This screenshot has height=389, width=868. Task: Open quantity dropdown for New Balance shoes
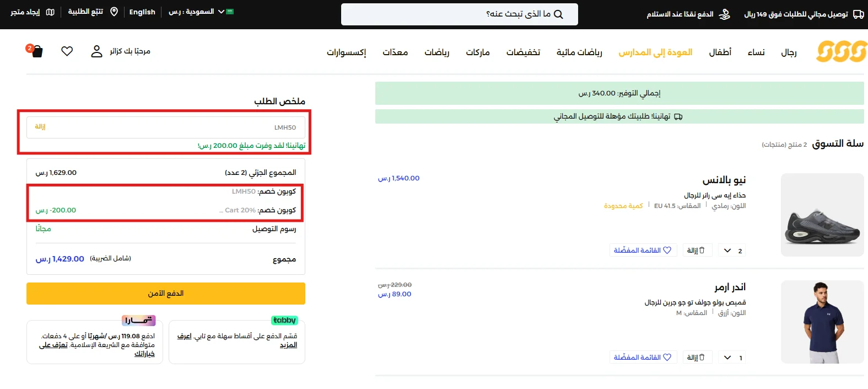click(733, 251)
